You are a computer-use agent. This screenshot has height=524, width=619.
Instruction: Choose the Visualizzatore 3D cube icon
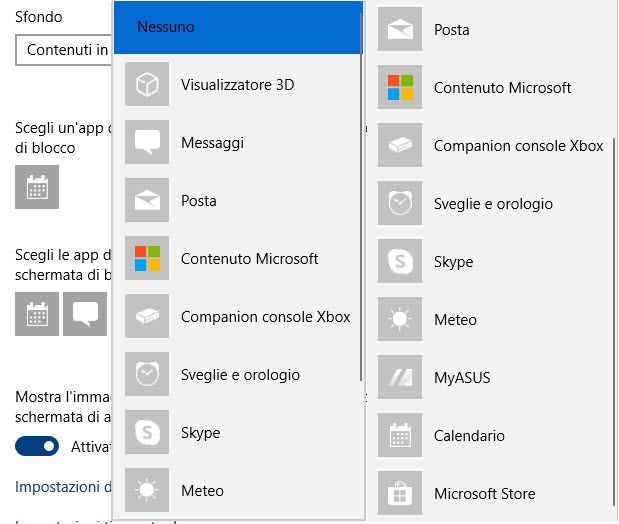point(147,84)
